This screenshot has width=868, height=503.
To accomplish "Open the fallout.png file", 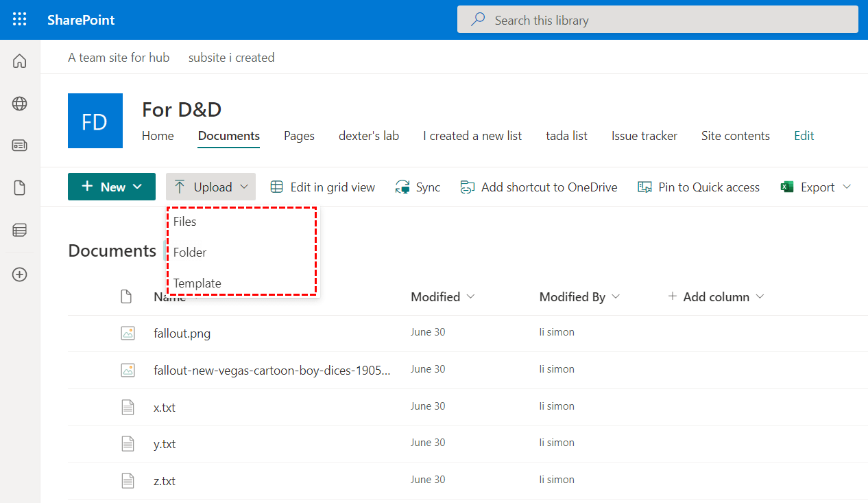I will tap(182, 334).
